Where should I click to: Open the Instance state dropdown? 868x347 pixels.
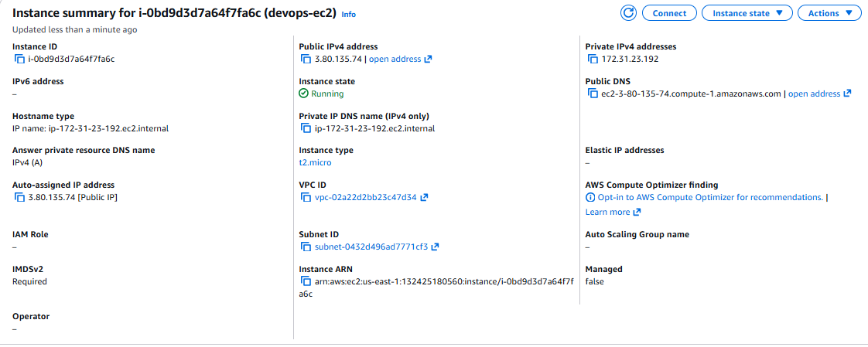747,13
